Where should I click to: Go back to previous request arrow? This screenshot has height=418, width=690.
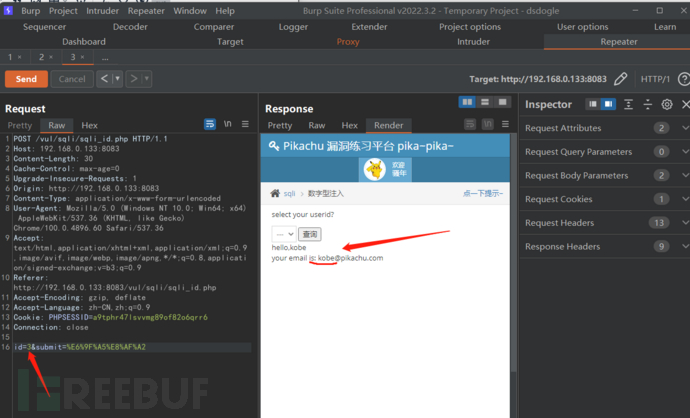coord(104,79)
